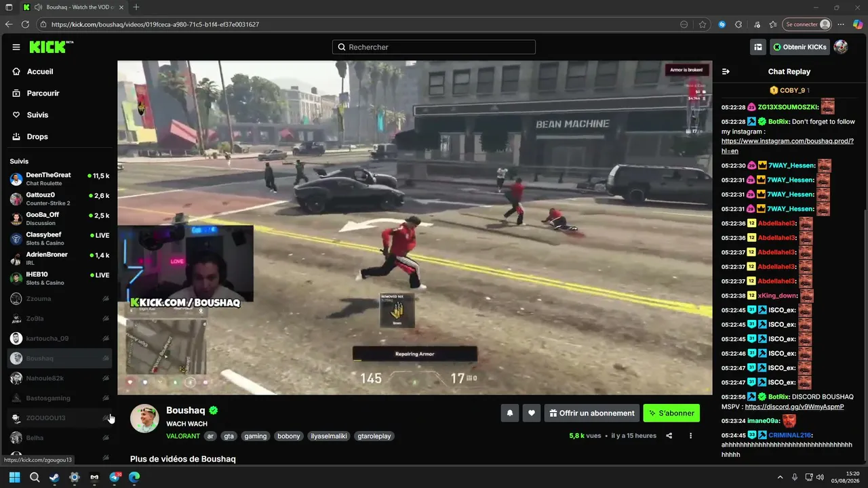Open the Kick store icon next to Obtenir KICKs

pyautogui.click(x=758, y=47)
